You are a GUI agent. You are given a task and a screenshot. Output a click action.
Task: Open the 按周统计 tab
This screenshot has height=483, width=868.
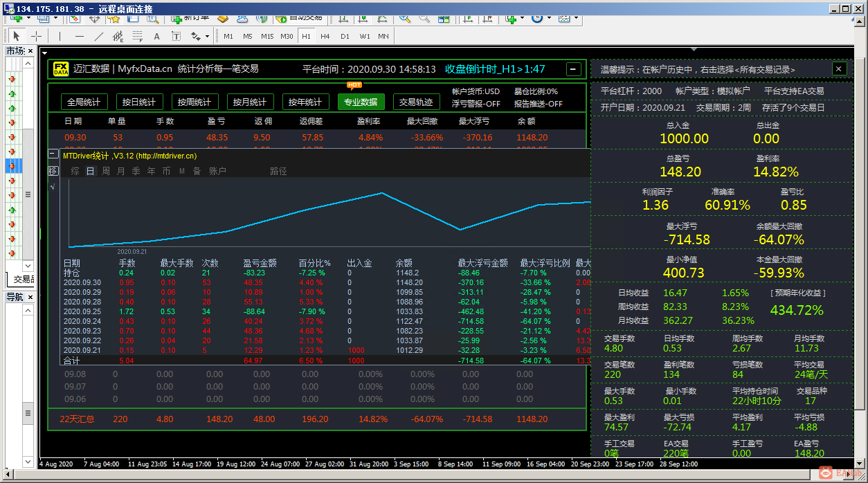[x=195, y=102]
